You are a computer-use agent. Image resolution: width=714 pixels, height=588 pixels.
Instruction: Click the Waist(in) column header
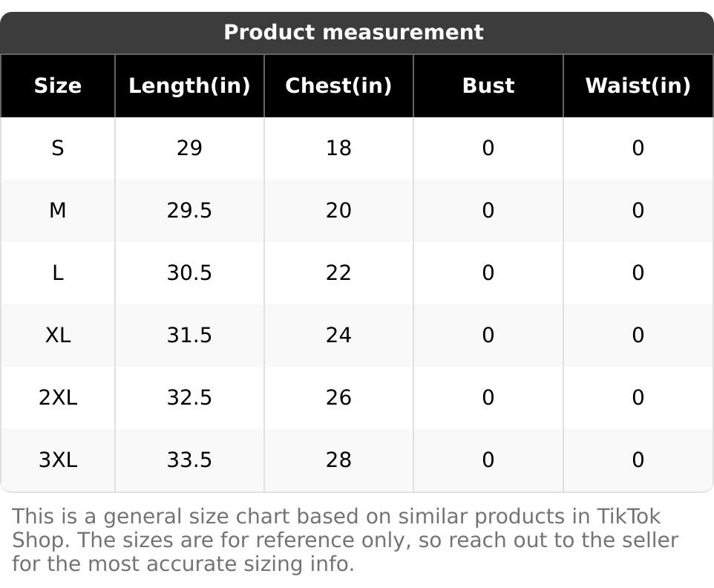point(638,86)
